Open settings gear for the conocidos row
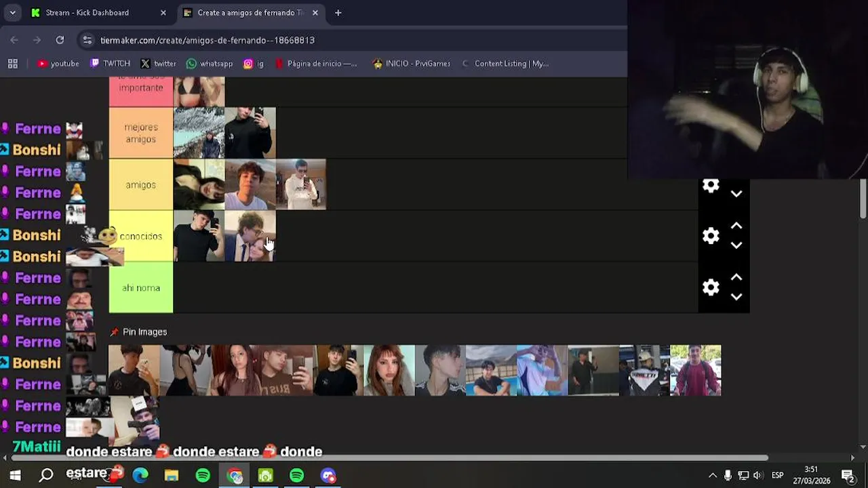Viewport: 868px width, 488px height. 711,236
